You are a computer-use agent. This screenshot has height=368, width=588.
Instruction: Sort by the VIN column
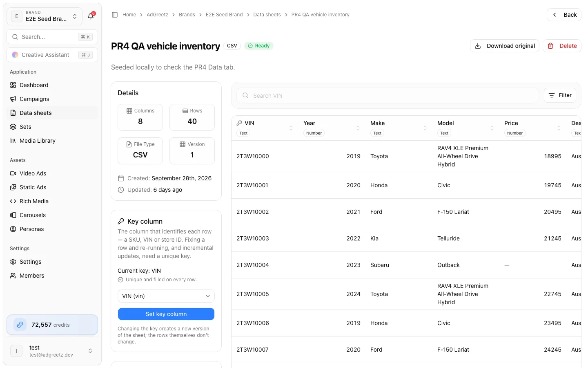(291, 128)
